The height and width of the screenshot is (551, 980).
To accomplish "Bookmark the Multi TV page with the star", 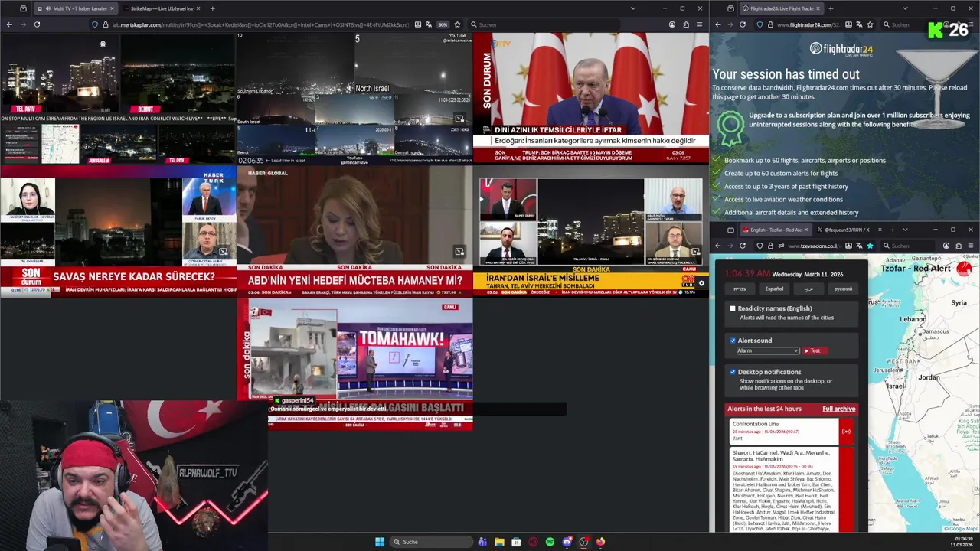I will point(457,24).
